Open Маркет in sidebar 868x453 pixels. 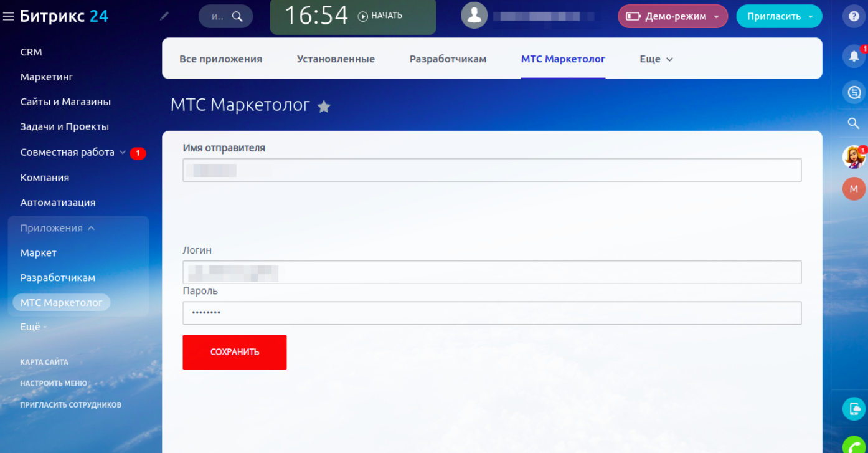pyautogui.click(x=39, y=253)
